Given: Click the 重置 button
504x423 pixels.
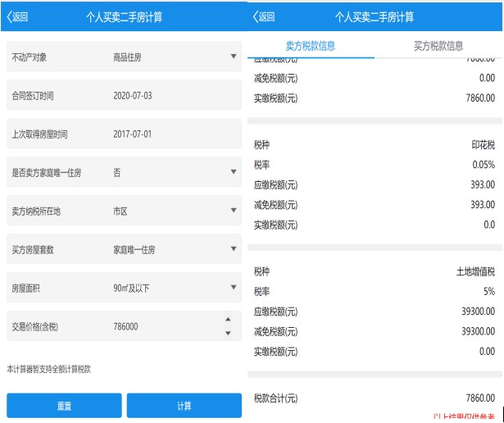Looking at the screenshot, I should tap(64, 406).
